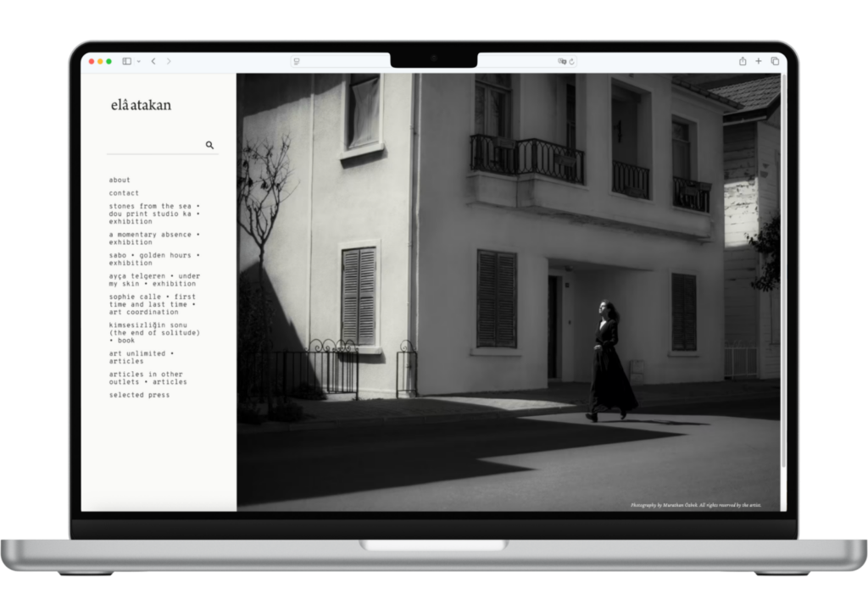Screen dimensions: 868x616
Task: Open a new tab with the plus icon
Action: pos(759,61)
